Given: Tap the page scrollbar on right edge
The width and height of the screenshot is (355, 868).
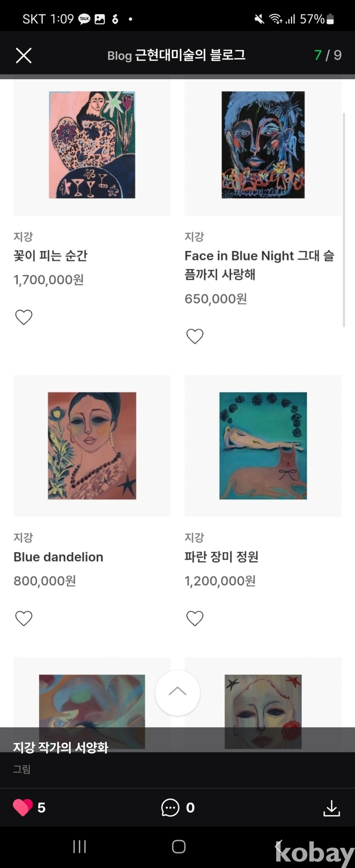Looking at the screenshot, I should 344,220.
